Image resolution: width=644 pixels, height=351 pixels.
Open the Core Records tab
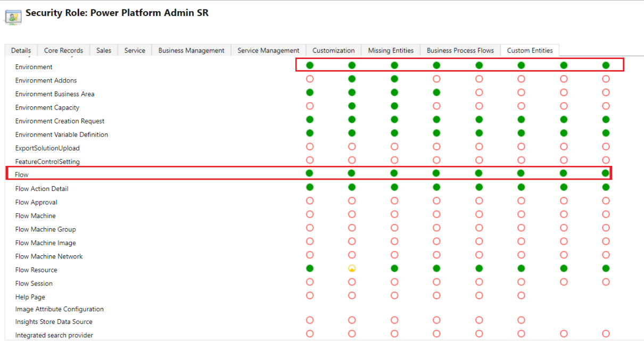click(63, 50)
